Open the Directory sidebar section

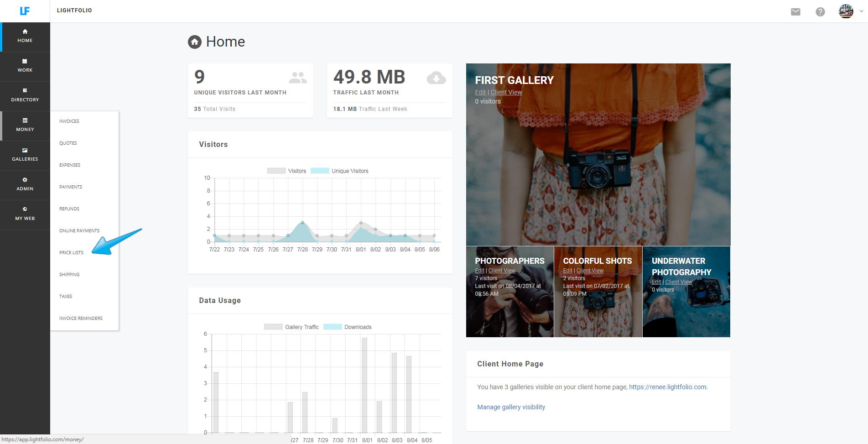[25, 96]
